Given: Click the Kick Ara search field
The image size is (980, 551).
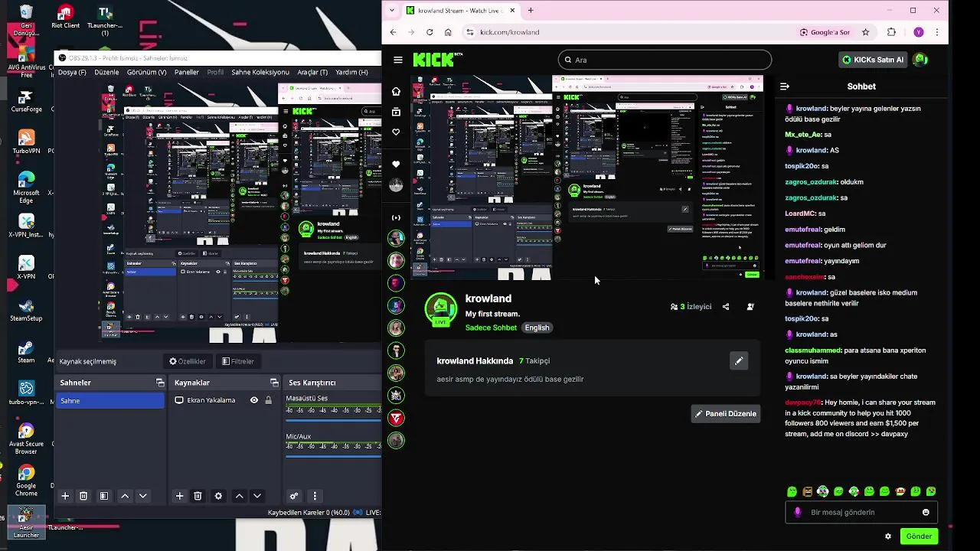Looking at the screenshot, I should [665, 60].
